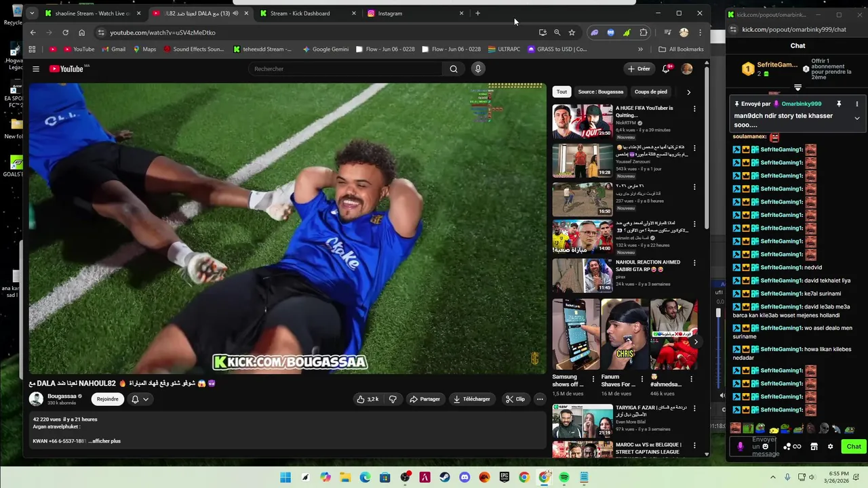Select the "Source : Bougassaa" filter chip
The height and width of the screenshot is (488, 868).
tap(600, 91)
